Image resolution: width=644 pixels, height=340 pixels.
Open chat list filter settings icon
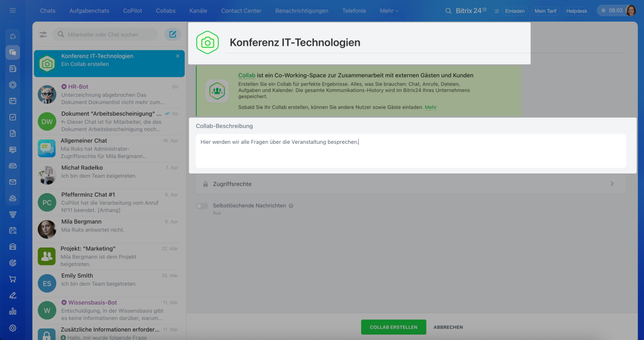click(x=43, y=35)
